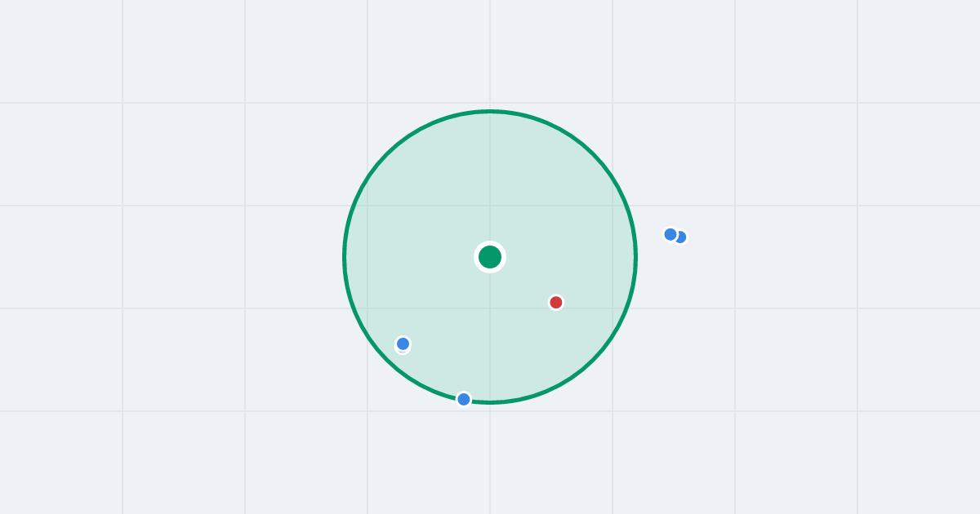
Task: Pick the blue marker inside the green circle
Action: click(403, 343)
